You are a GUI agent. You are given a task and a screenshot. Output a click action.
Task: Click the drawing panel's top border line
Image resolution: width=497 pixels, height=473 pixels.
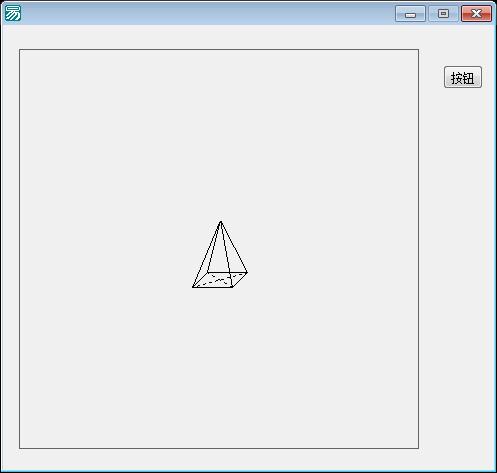219,50
